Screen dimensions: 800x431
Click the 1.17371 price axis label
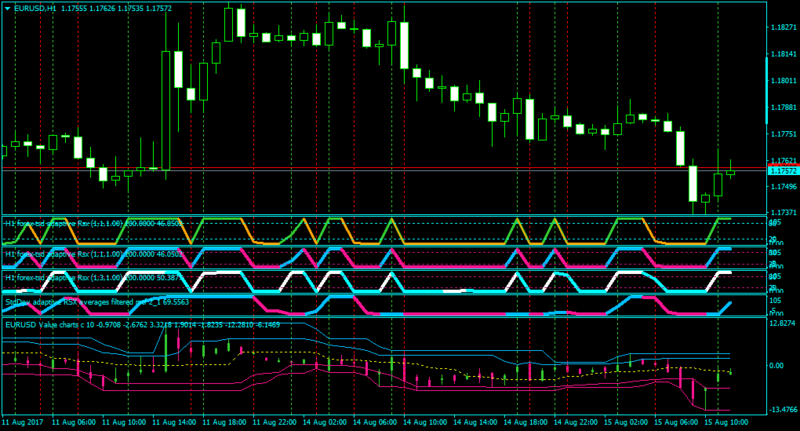783,212
